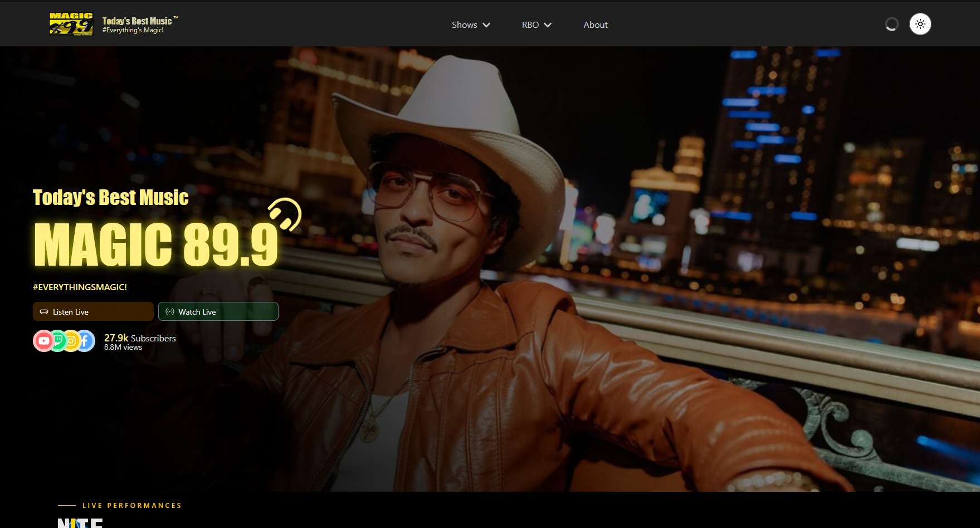The height and width of the screenshot is (528, 980).
Task: Click the hero heading "Today's Best Music"
Action: pos(111,197)
